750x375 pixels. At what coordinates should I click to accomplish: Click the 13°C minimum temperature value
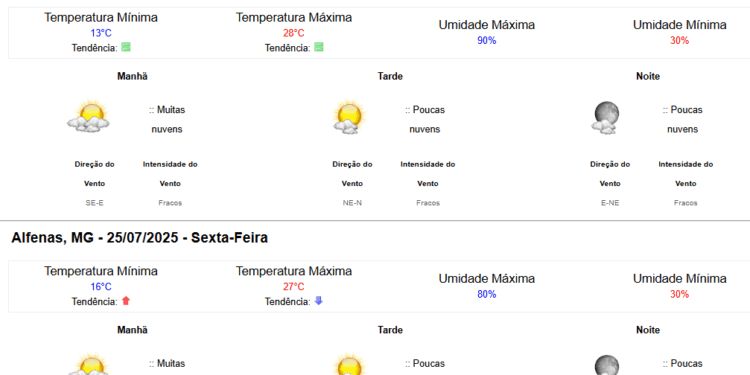[101, 33]
